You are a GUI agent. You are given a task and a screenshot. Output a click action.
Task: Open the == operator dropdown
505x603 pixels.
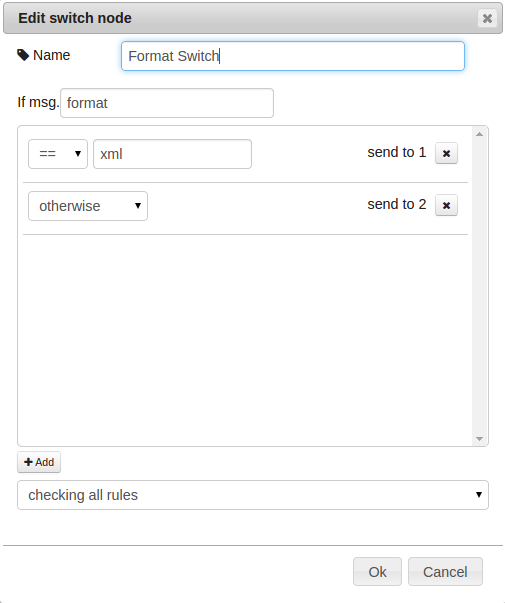(58, 154)
